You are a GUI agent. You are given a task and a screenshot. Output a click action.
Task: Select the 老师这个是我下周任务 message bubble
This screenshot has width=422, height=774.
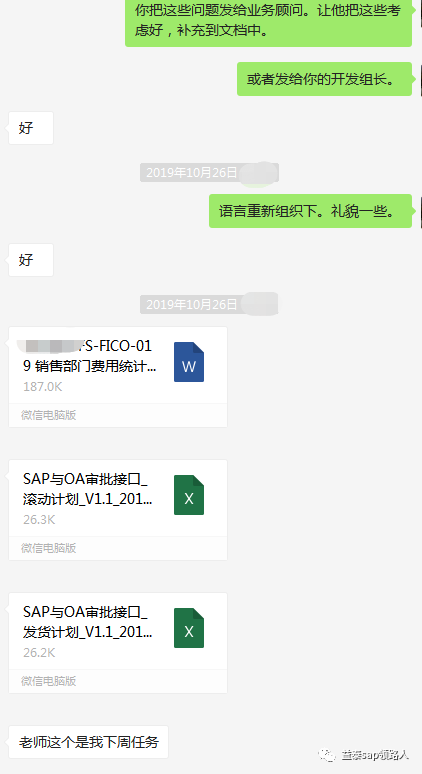click(88, 742)
